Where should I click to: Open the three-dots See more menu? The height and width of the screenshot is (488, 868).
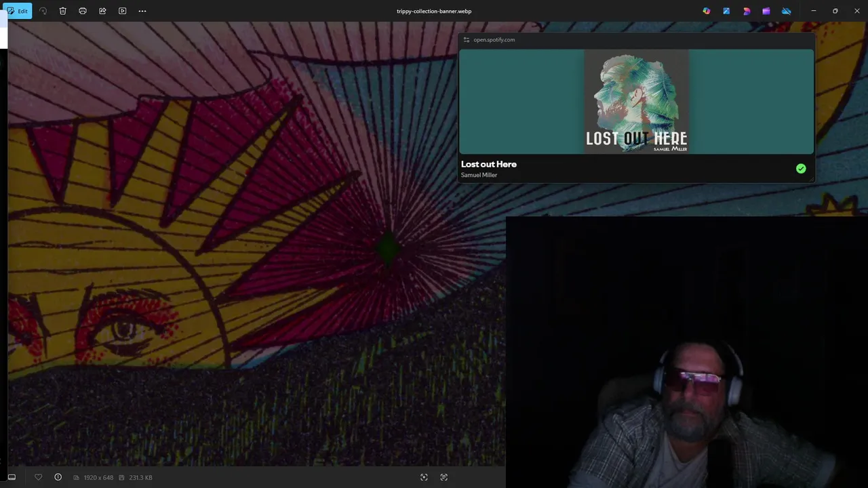142,11
